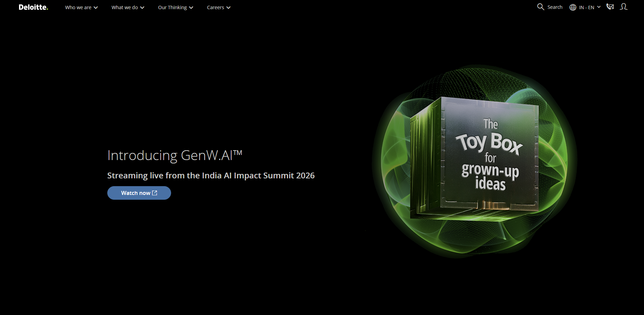This screenshot has height=315, width=644.
Task: Click the external-link icon inside Watch now
Action: pos(155,193)
